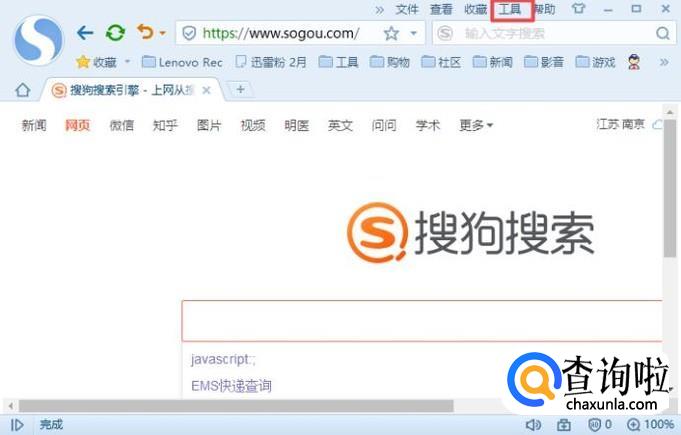The width and height of the screenshot is (681, 435).
Task: Select the 搜狗搜索引擎 tab
Action: point(132,90)
